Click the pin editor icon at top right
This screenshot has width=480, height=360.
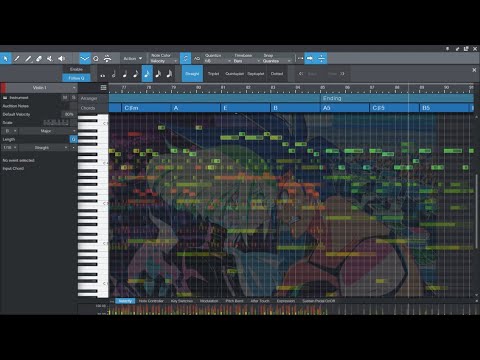[448, 49]
